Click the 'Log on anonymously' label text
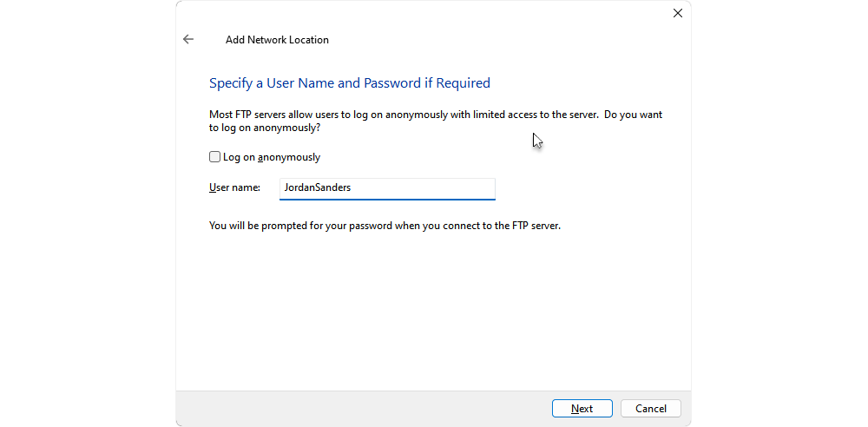Viewport: 868px width, 427px height. (271, 157)
